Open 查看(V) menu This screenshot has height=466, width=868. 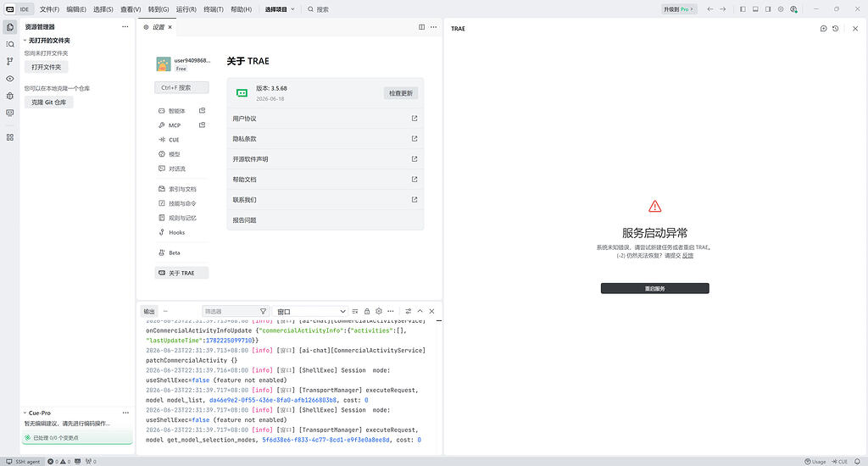(131, 9)
